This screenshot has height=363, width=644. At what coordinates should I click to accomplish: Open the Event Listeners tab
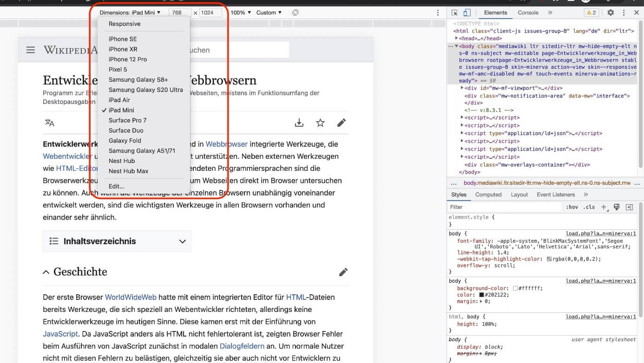[x=556, y=194]
